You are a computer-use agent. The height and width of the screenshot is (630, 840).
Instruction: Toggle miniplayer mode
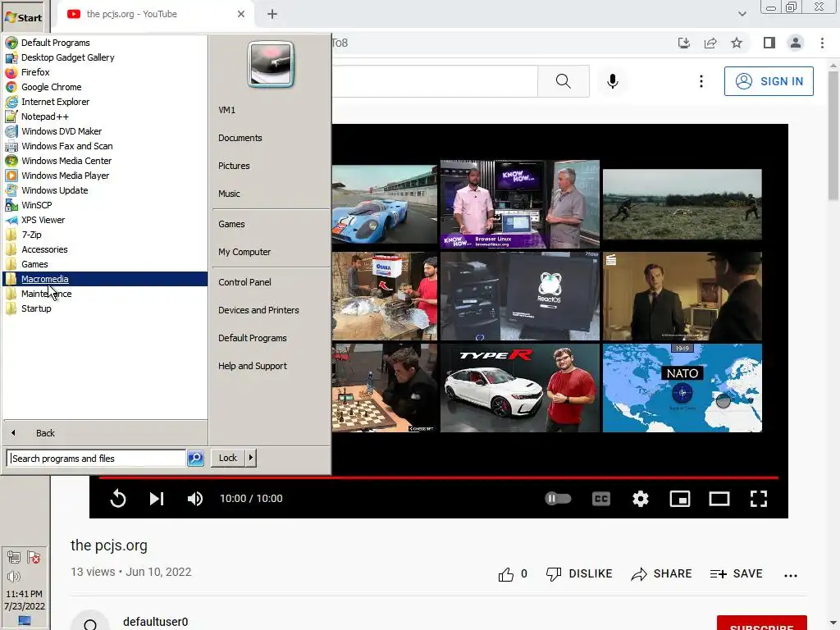[680, 499]
